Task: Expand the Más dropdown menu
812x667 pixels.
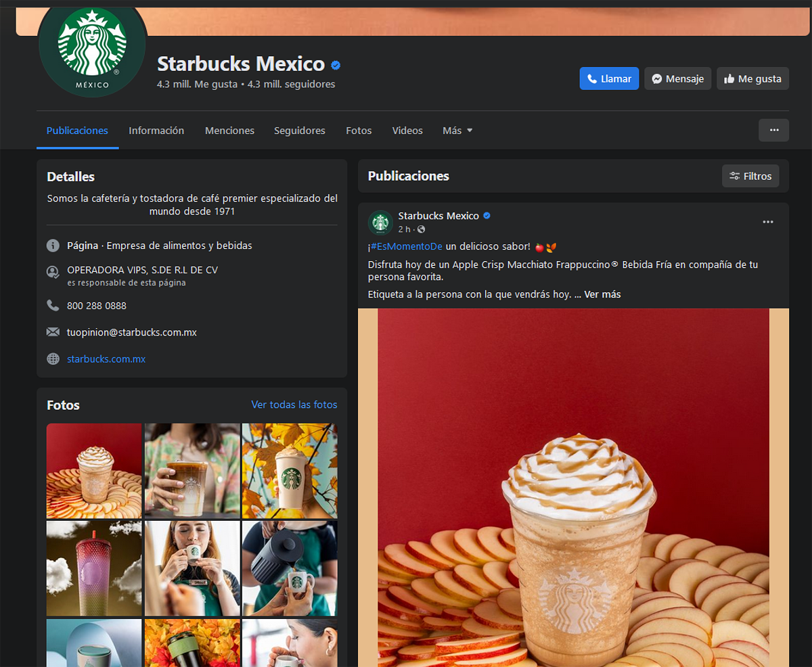Action: click(x=457, y=131)
